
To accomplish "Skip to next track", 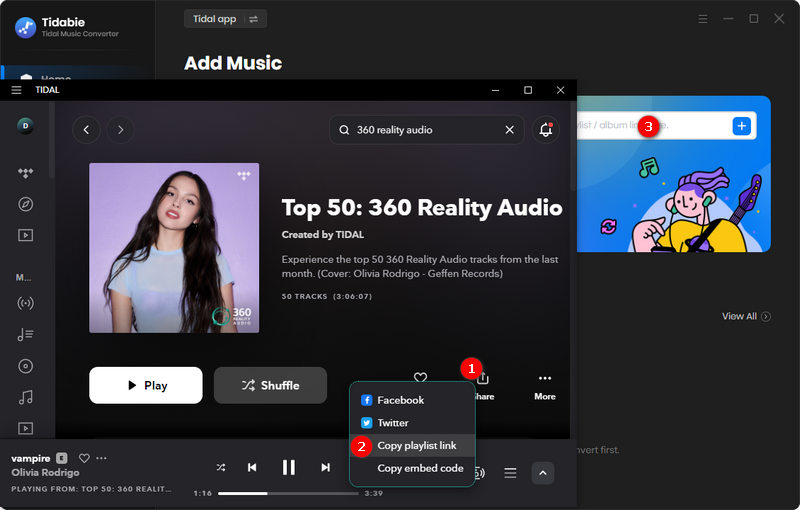I will click(326, 467).
